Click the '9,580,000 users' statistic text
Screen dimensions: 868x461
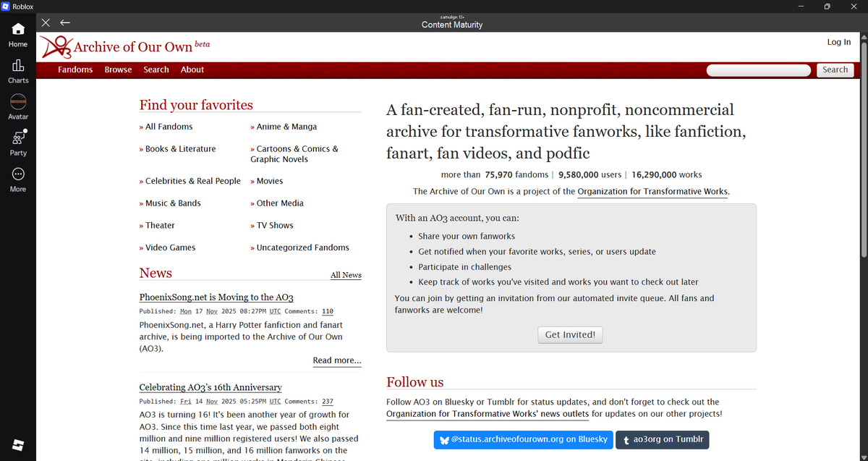pyautogui.click(x=590, y=174)
